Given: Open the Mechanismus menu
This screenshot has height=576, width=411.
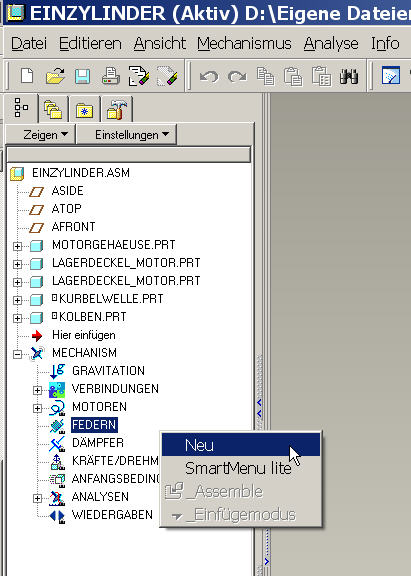Looking at the screenshot, I should [244, 43].
